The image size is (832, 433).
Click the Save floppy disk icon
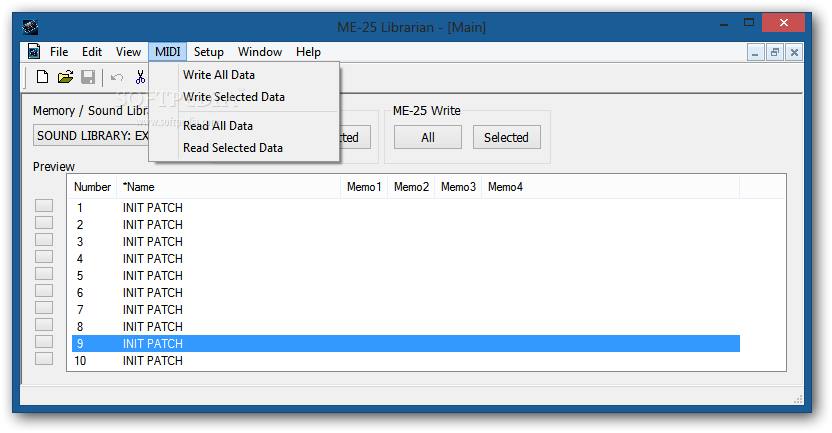coord(88,77)
